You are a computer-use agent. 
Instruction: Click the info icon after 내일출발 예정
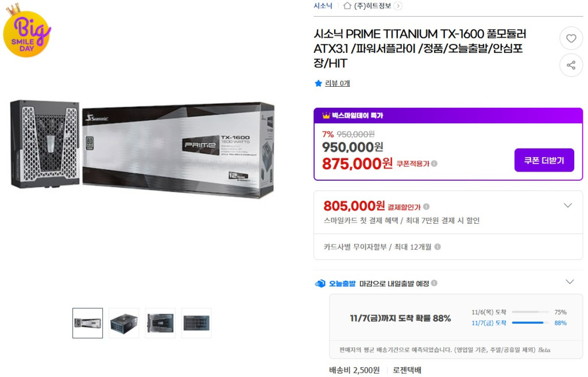point(434,283)
